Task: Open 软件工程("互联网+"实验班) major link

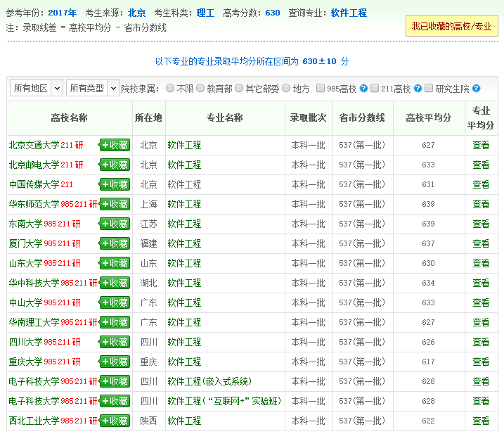Action: point(224,401)
